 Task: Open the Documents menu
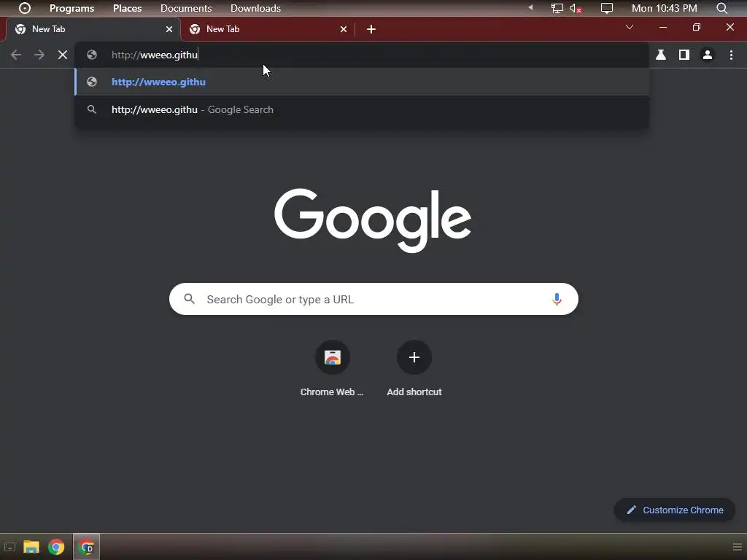186,8
